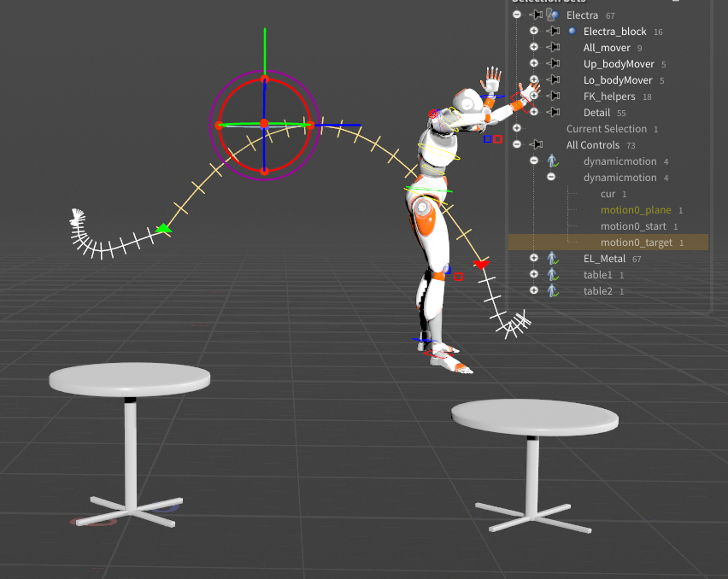Screen dimensions: 728x579
Task: Expand the Lo_bodyMover group
Action: click(x=534, y=79)
